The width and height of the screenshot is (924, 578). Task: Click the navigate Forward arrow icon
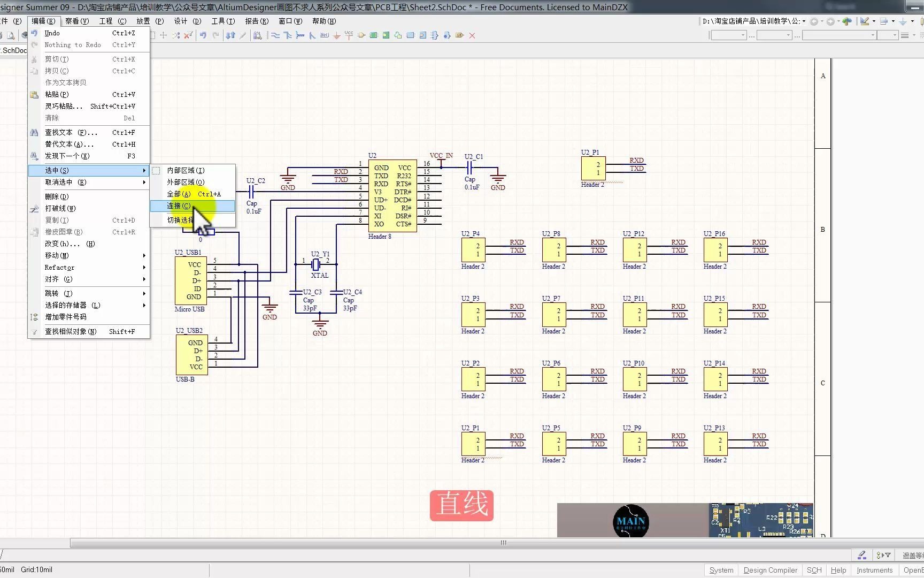[830, 21]
